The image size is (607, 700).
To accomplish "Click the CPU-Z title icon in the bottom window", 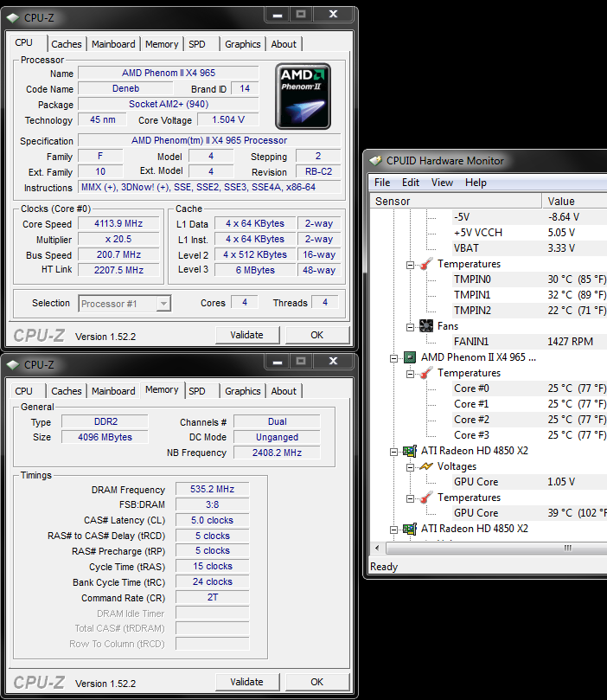I will click(x=13, y=365).
